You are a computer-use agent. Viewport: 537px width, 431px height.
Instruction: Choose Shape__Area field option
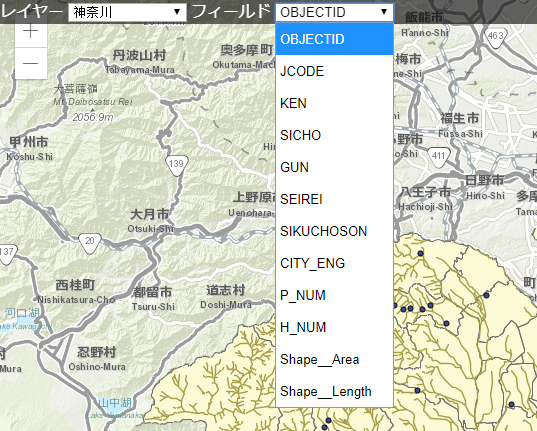click(x=334, y=359)
